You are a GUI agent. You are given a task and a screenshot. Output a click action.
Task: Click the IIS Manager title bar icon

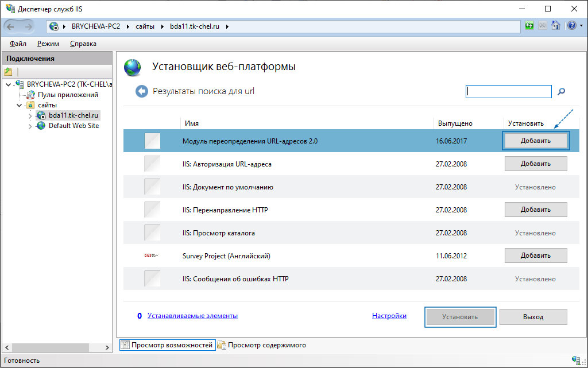tap(10, 8)
